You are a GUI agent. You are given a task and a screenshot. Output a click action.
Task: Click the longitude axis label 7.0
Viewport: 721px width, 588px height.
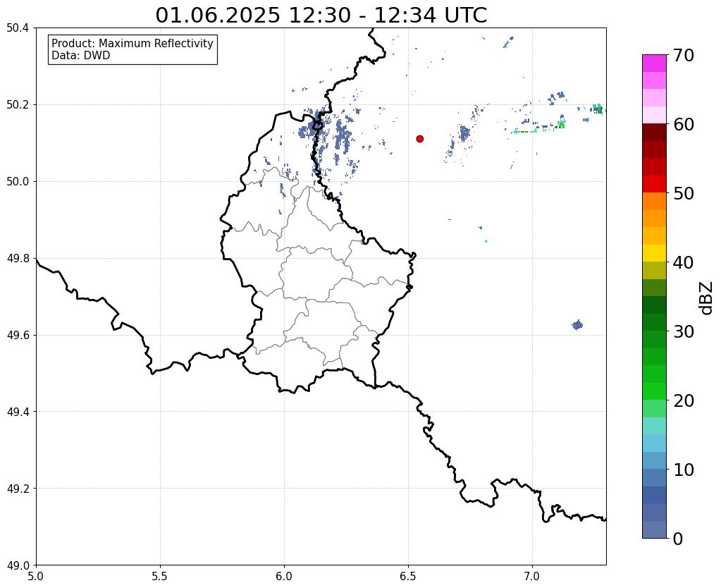[533, 576]
